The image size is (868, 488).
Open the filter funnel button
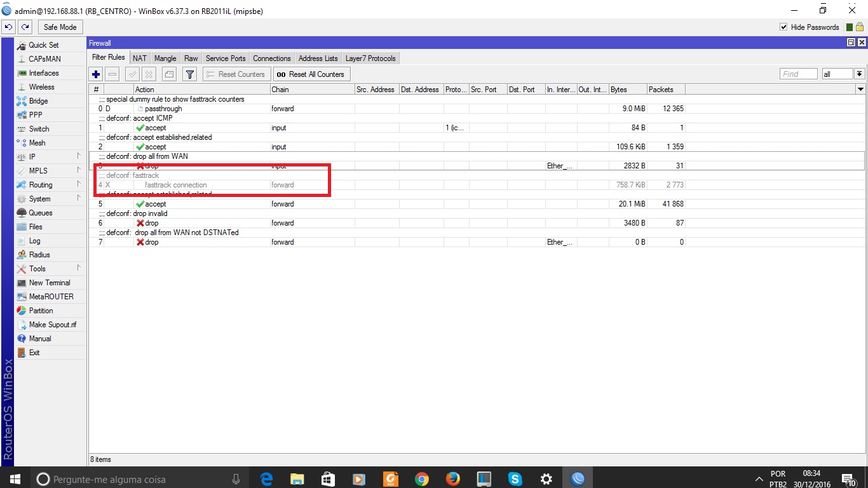coord(189,74)
